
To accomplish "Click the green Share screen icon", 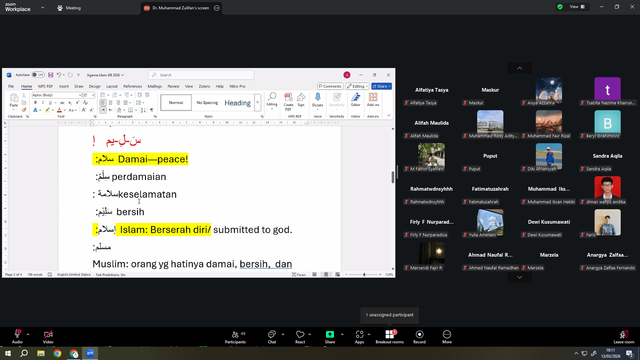I will click(330, 336).
